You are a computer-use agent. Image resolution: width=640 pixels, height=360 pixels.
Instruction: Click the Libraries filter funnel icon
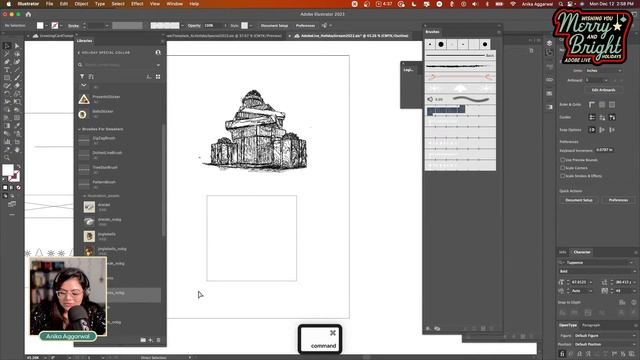point(82,76)
